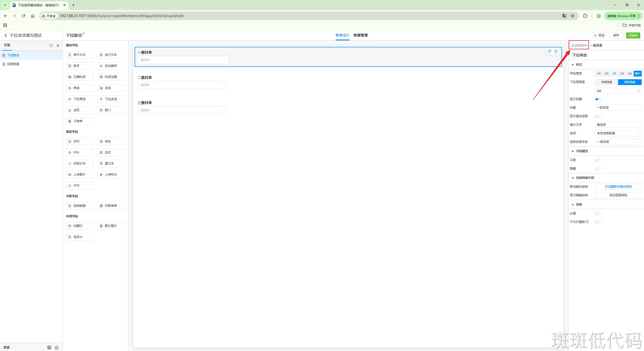Image resolution: width=644 pixels, height=351 pixels.
Task: Click the 提示文字 input box
Action: tap(618, 125)
